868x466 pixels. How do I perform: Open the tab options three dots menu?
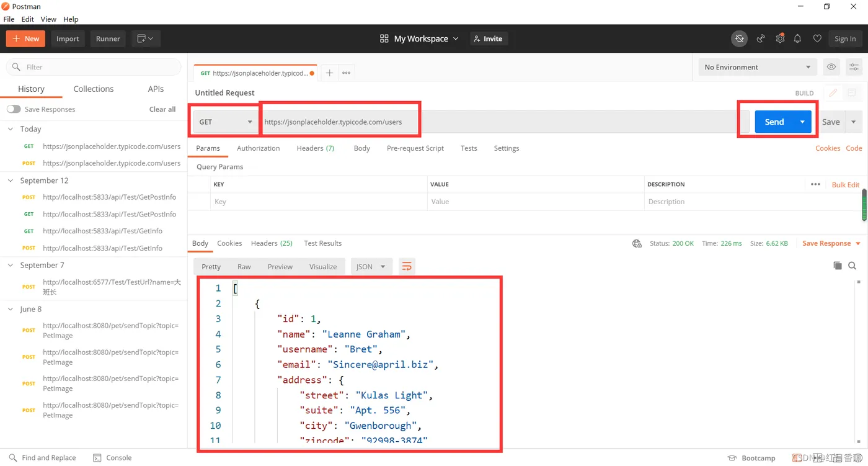coord(346,73)
